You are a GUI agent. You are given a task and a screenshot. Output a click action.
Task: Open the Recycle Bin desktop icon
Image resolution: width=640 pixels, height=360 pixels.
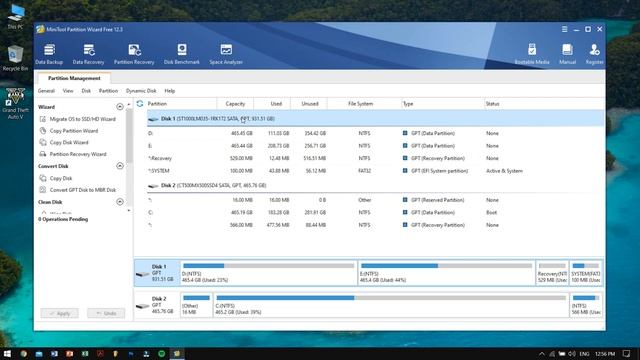coord(16,58)
